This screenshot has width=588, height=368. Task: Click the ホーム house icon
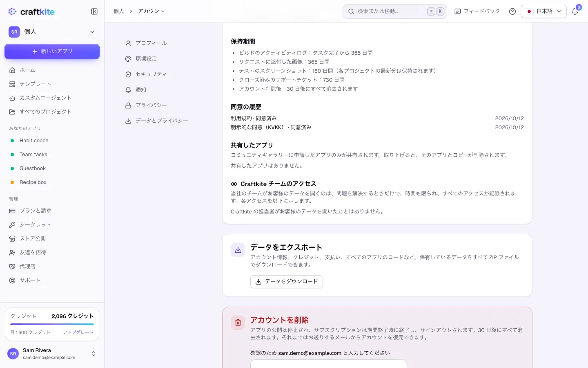pyautogui.click(x=12, y=70)
